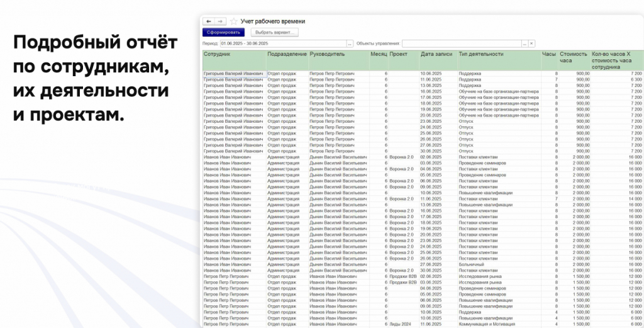Screen dimensions: 644x328
Task: Clear the Объекты управления field with X
Action: tap(531, 43)
